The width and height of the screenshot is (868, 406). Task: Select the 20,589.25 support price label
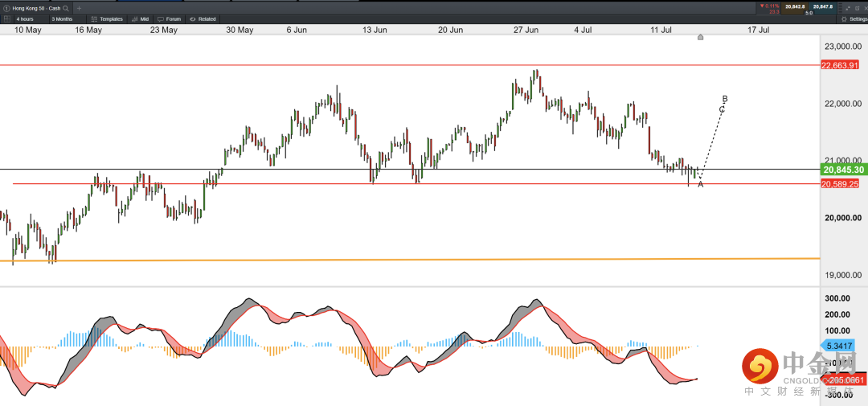840,184
